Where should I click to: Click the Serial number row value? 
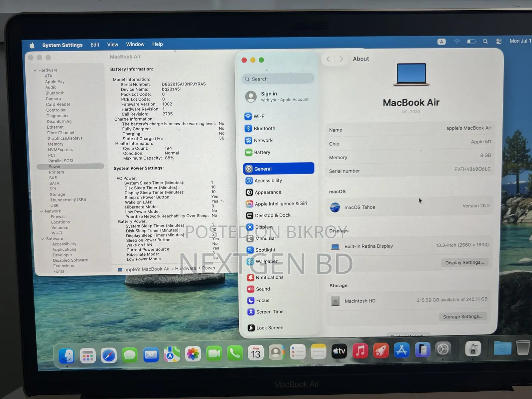click(x=472, y=169)
